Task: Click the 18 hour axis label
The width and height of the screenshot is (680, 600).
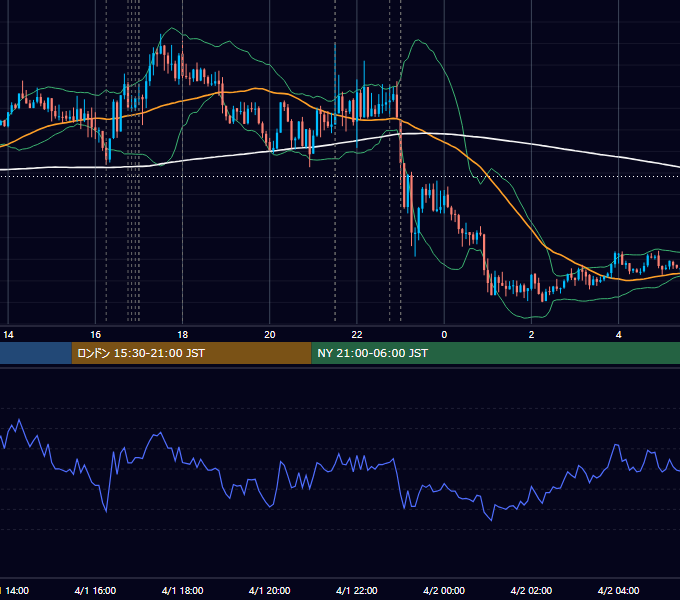Action: pos(183,335)
